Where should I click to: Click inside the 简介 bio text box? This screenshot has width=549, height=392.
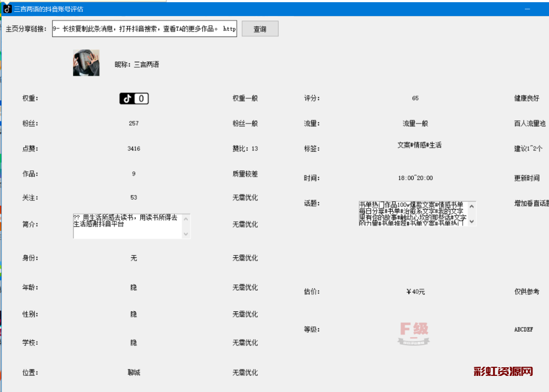pos(127,226)
